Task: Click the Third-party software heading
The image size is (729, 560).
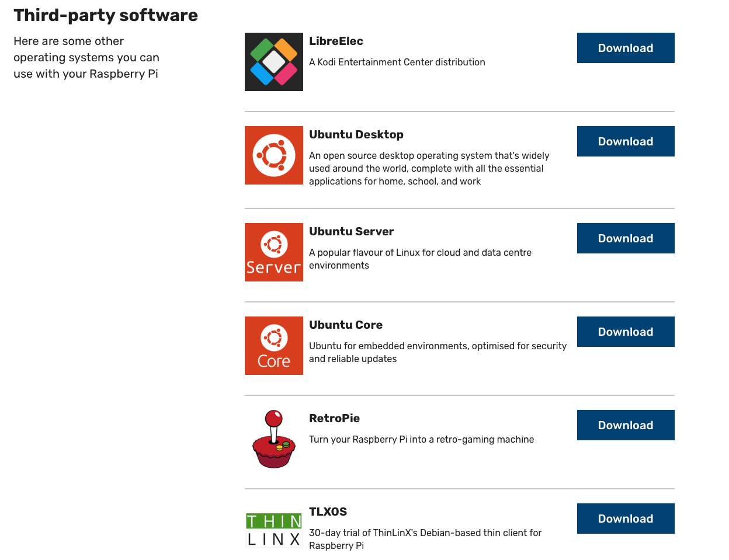Action: tap(106, 15)
